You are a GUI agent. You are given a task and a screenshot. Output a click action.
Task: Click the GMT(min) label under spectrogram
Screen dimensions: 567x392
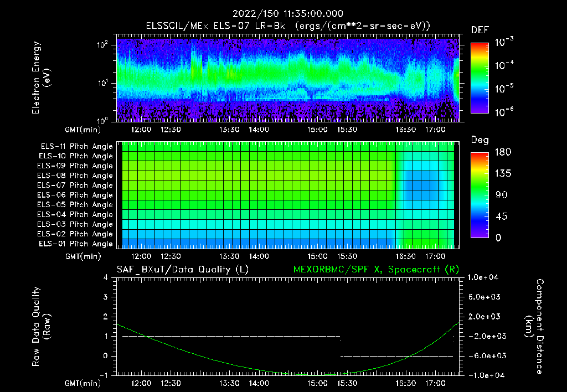point(83,130)
